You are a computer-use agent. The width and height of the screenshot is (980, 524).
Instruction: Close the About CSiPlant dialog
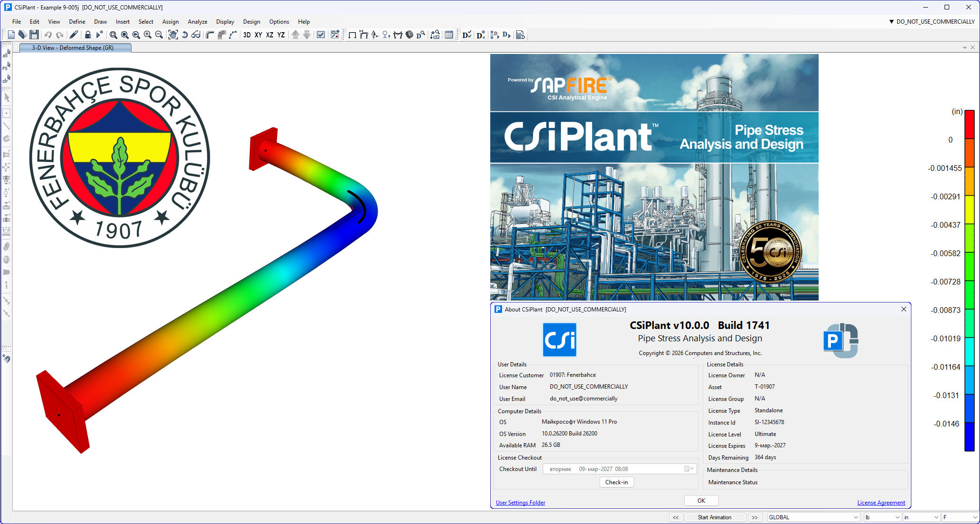click(903, 309)
